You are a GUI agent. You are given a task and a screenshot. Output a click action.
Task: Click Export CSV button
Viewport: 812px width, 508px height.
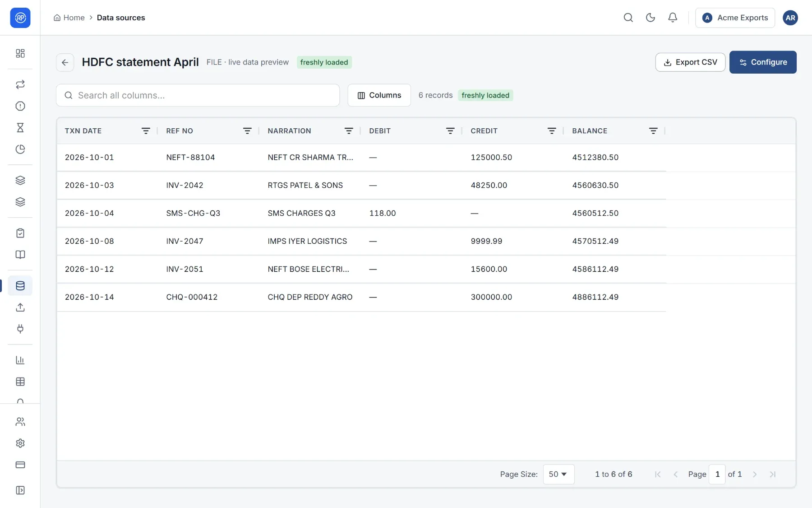pyautogui.click(x=690, y=62)
